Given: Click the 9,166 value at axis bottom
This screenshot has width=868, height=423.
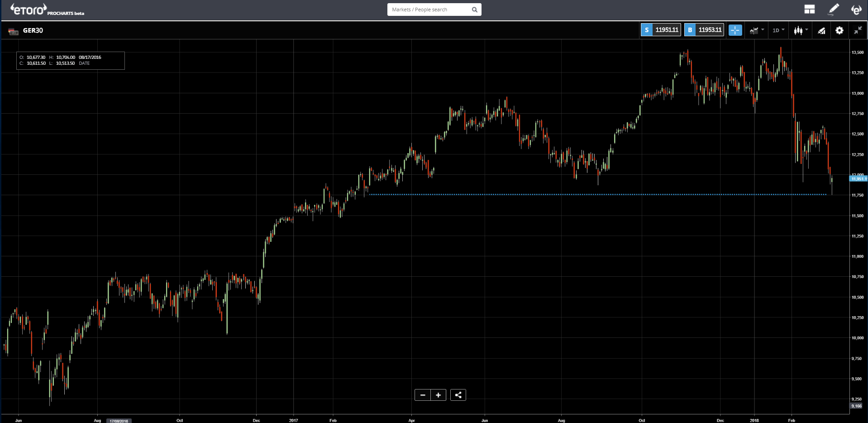Looking at the screenshot, I should click(857, 406).
